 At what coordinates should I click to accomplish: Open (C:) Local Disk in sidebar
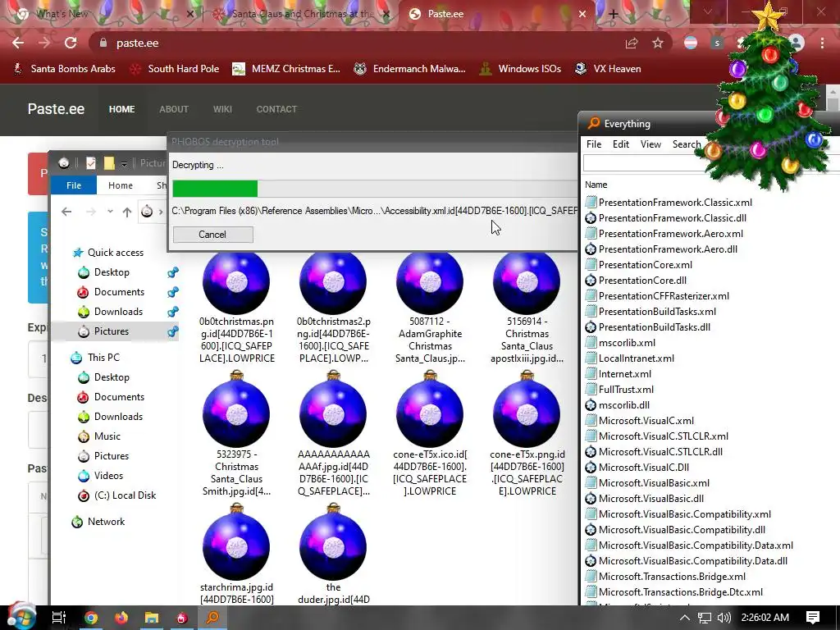pyautogui.click(x=125, y=495)
